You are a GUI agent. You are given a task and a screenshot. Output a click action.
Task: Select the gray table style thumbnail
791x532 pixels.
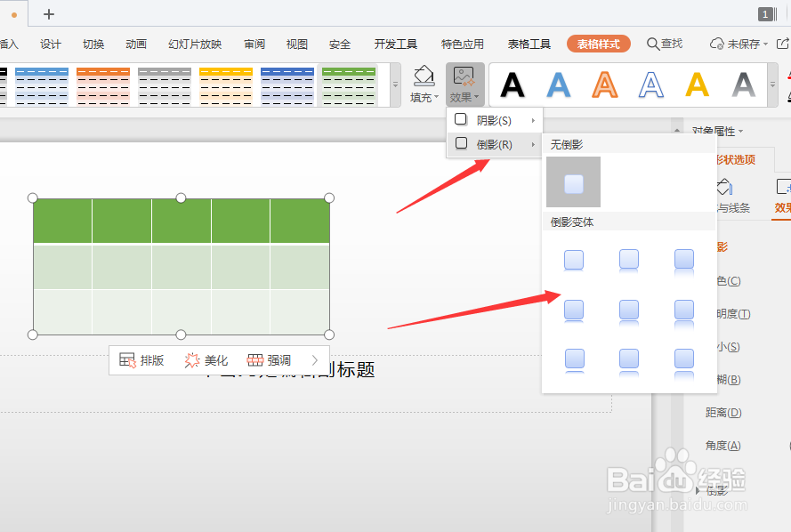165,86
